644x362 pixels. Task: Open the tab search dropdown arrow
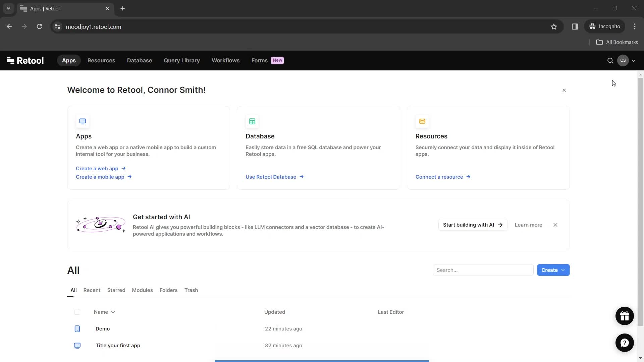click(8, 8)
